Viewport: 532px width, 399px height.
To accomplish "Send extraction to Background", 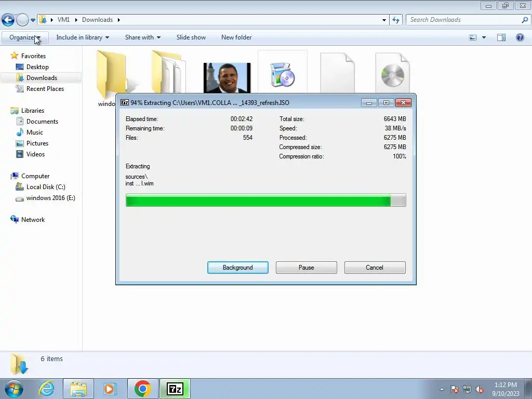I will coord(237,268).
